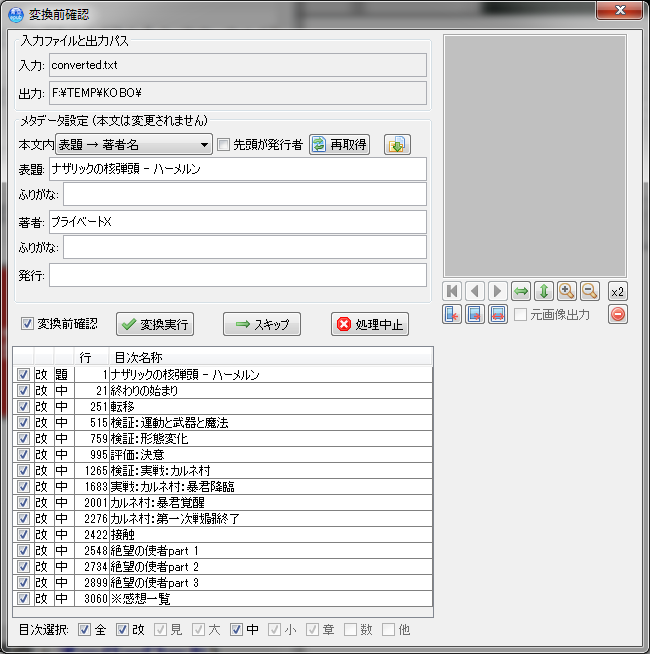The height and width of the screenshot is (654, 650).
Task: Uncheck row checkbox for 終わりの始まり
Action: pyautogui.click(x=23, y=390)
